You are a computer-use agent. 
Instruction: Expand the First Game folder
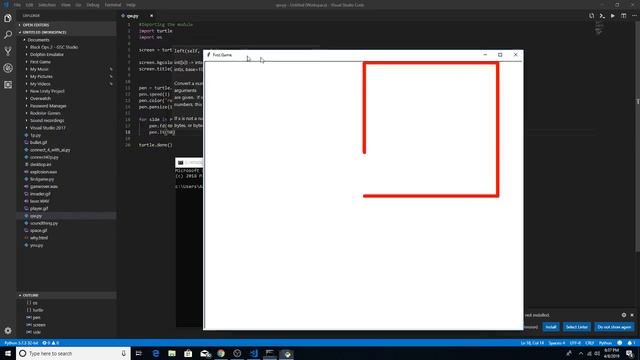(x=67, y=62)
